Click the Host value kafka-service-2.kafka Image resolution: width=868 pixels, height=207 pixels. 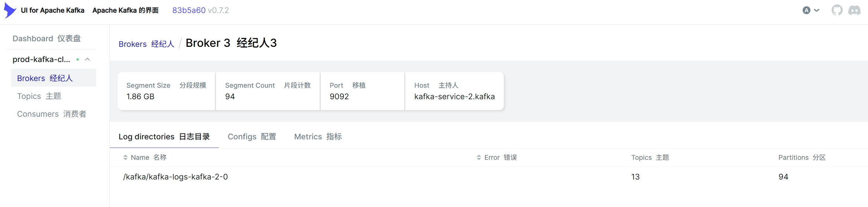point(454,97)
